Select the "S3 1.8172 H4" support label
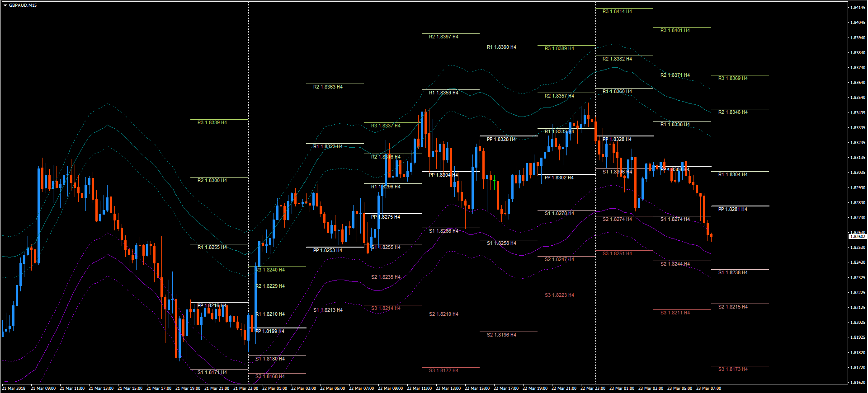Screen dimensions: 868x393 (x=443, y=371)
